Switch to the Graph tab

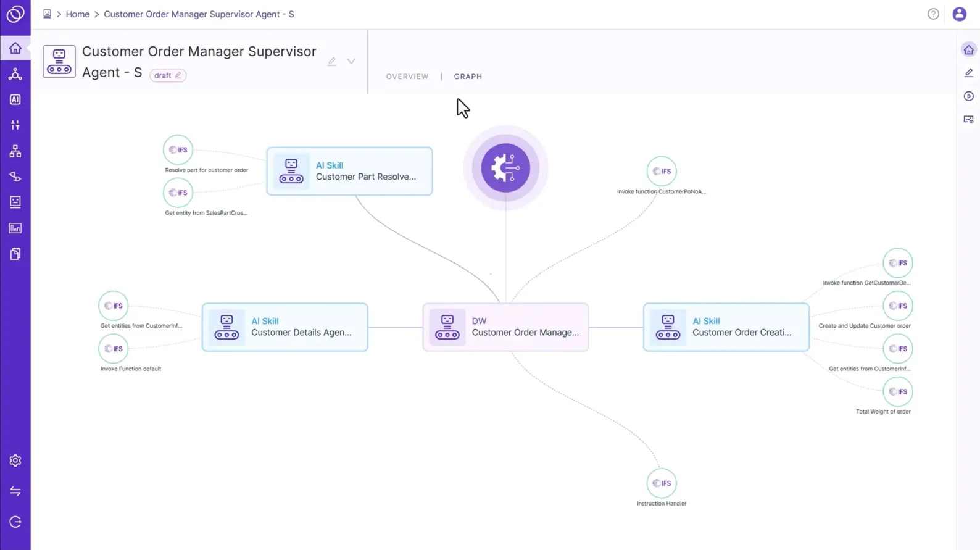pyautogui.click(x=468, y=77)
